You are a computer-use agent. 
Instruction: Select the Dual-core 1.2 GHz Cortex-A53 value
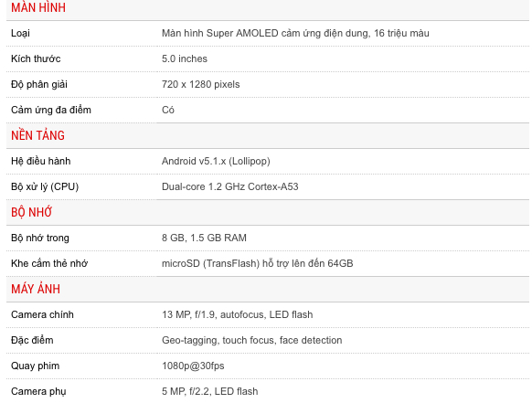point(229,186)
